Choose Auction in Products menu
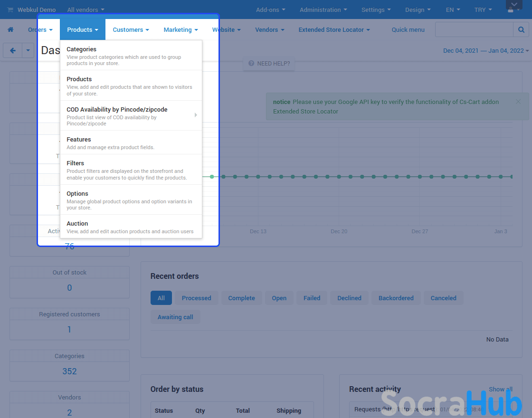The height and width of the screenshot is (418, 532). 77,224
